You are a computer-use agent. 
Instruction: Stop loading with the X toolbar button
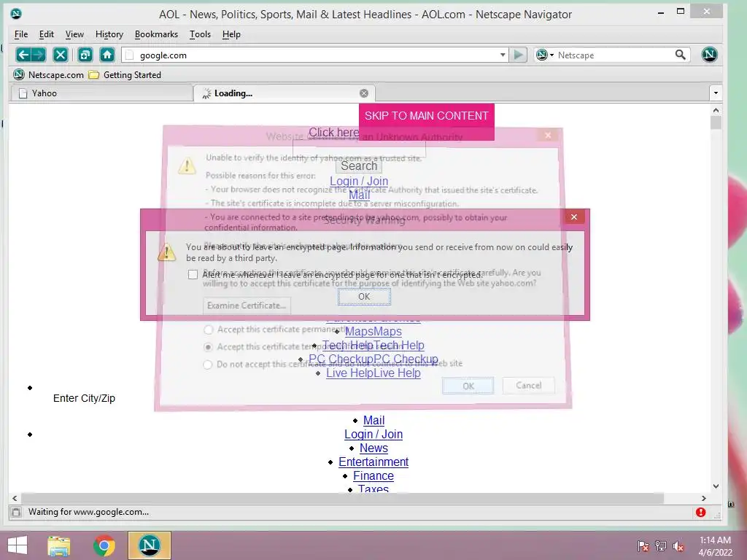point(61,55)
